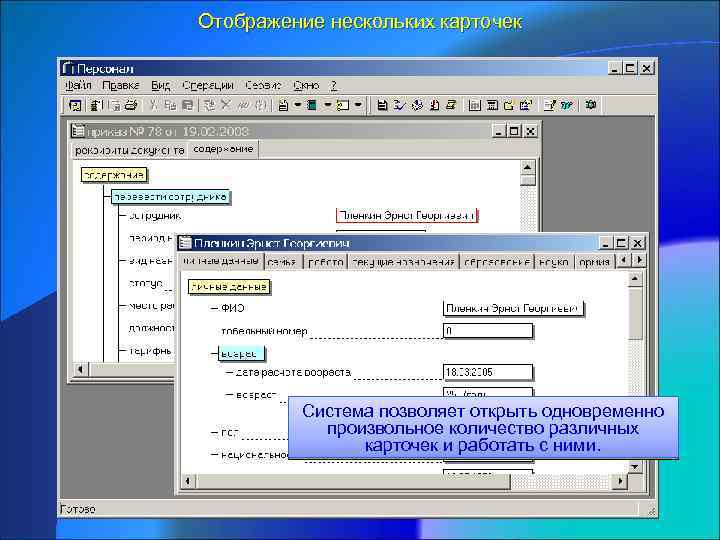Open the dropdown arrow beside the green book icon

point(328,105)
